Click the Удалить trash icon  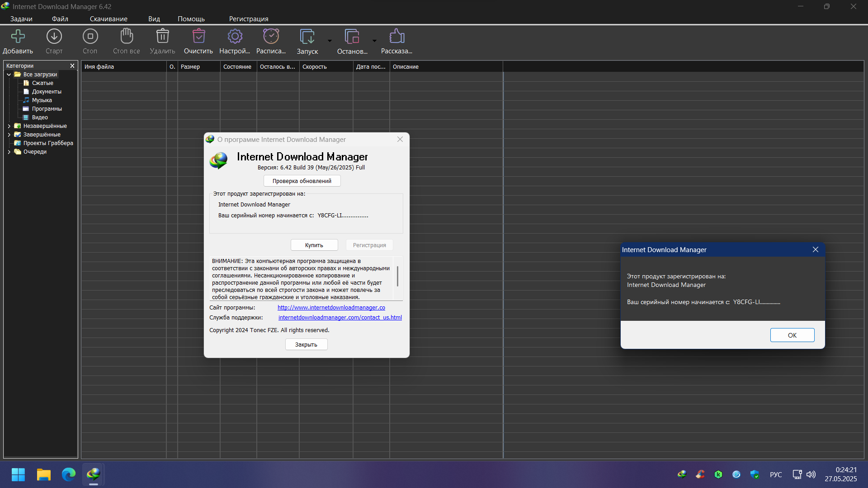[x=162, y=36]
